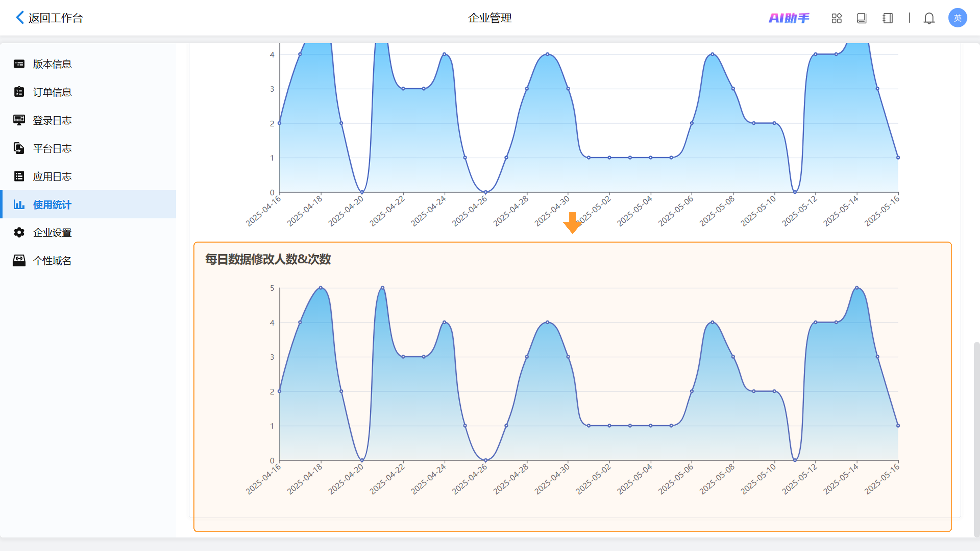Click the address book icon in header
The height and width of the screenshot is (551, 980).
(x=888, y=18)
